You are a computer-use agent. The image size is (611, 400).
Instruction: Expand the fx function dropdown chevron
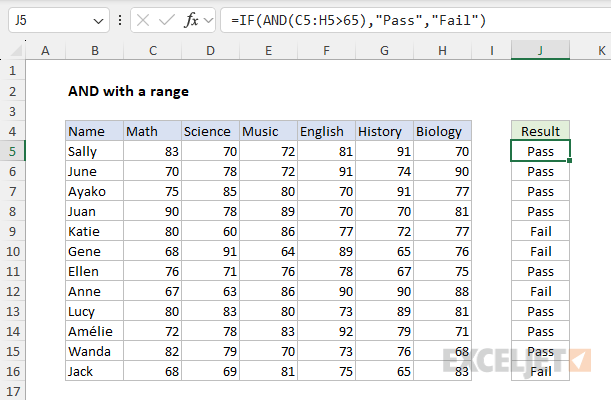coord(208,20)
